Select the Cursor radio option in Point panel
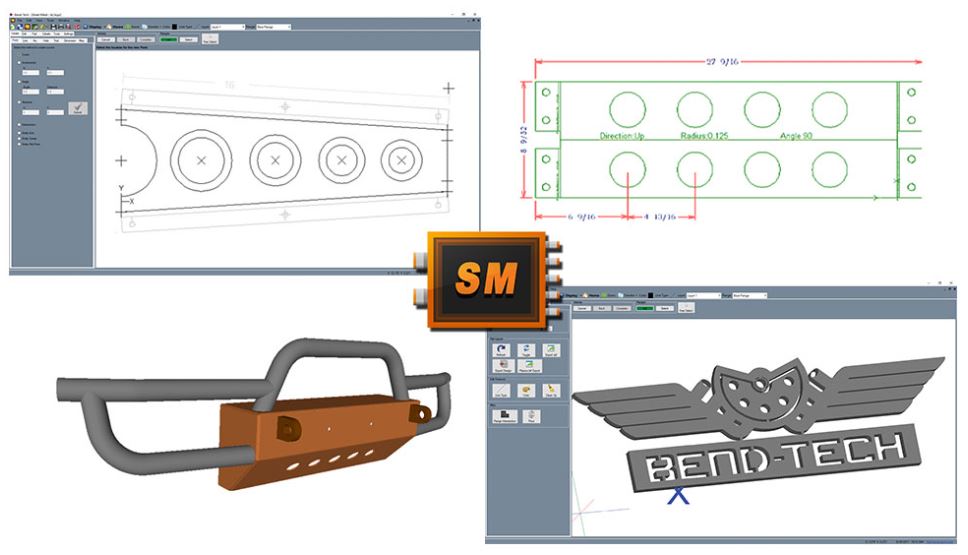The width and height of the screenshot is (968, 555). (x=19, y=54)
